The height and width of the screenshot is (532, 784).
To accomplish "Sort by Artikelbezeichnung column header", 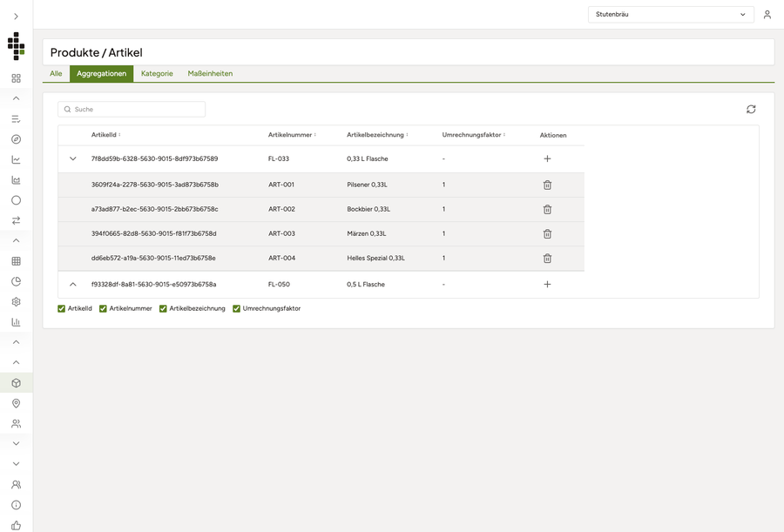I will (x=377, y=135).
